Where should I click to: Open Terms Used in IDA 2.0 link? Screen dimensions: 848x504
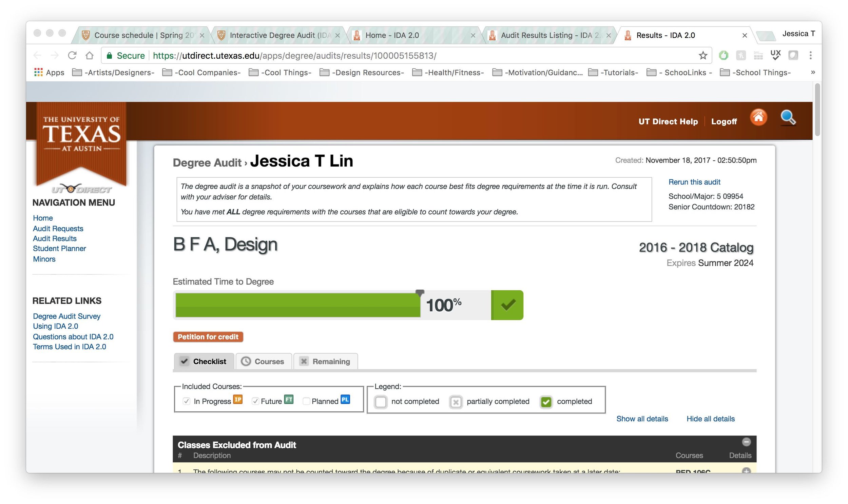69,347
